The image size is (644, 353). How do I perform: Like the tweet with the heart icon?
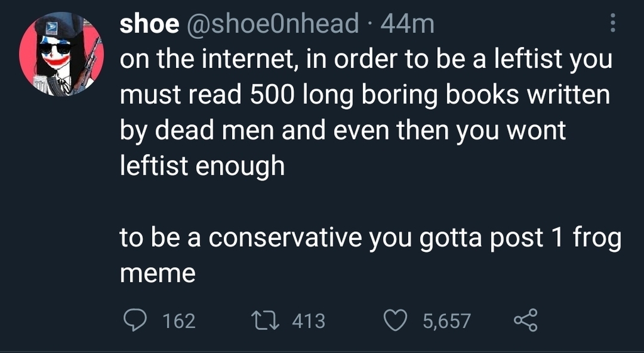[396, 321]
